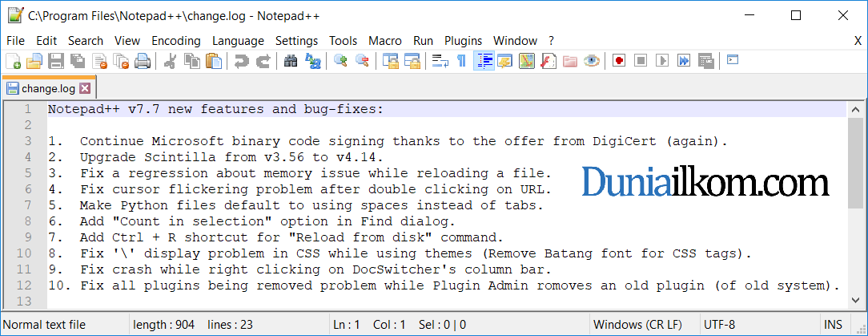Click the 'length : 904' status entry
This screenshot has height=336, width=868.
coord(164,324)
